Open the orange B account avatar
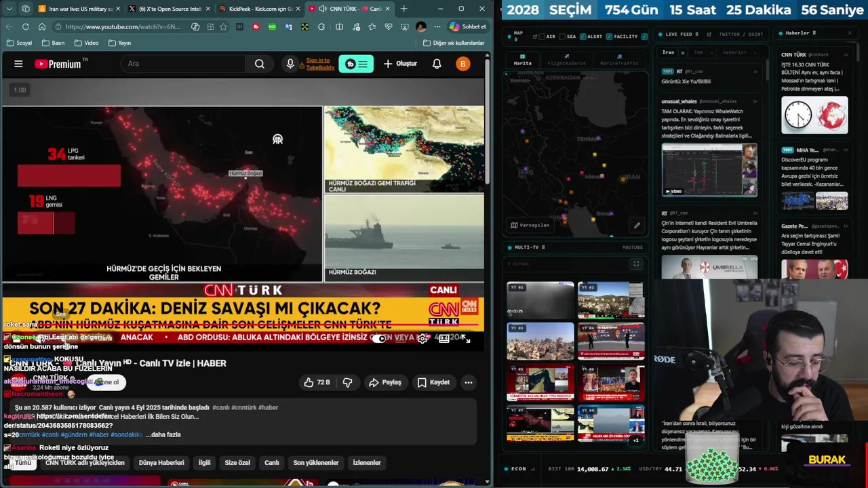 (x=462, y=64)
